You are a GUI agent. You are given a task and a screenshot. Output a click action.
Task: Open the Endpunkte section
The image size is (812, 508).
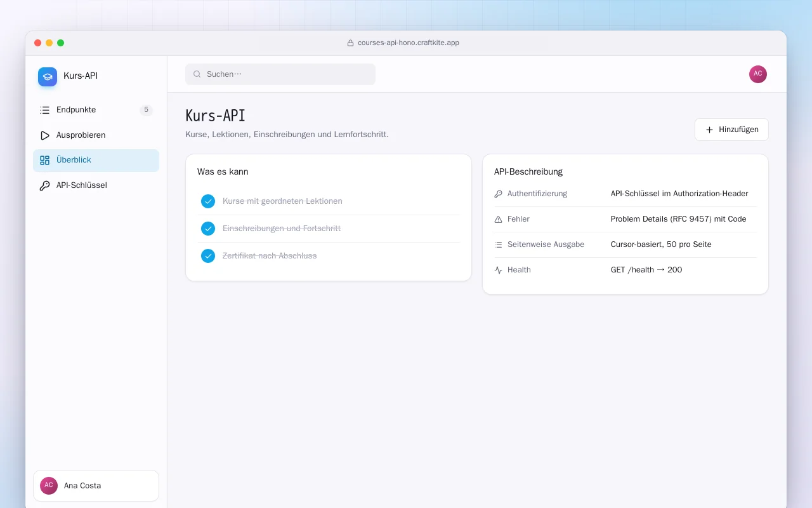point(96,110)
